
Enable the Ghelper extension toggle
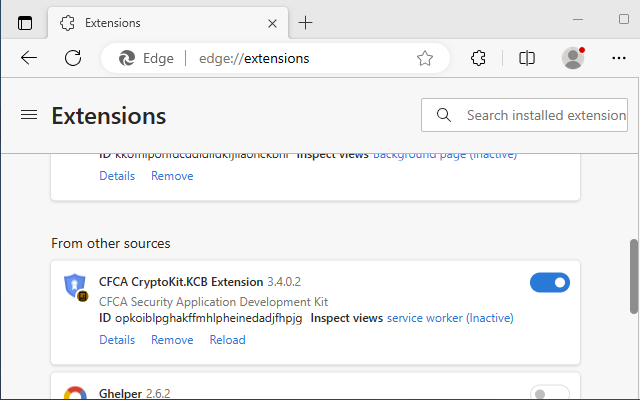(549, 393)
